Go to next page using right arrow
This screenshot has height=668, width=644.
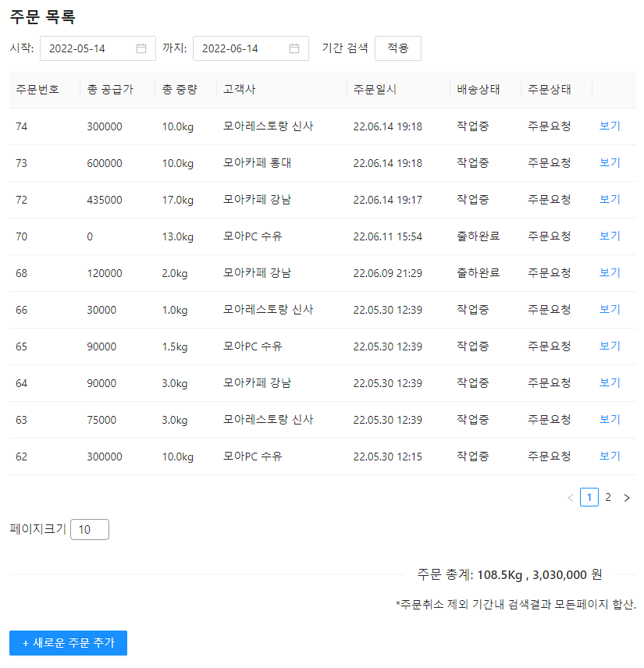[627, 497]
